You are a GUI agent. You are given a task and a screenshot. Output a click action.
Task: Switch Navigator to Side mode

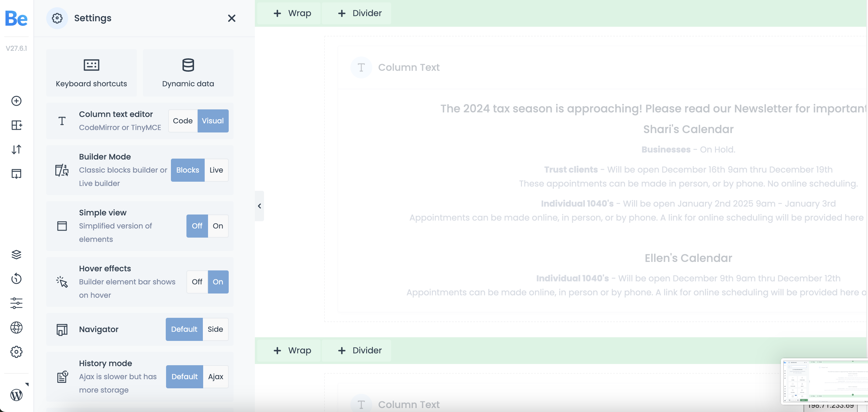[x=215, y=329]
